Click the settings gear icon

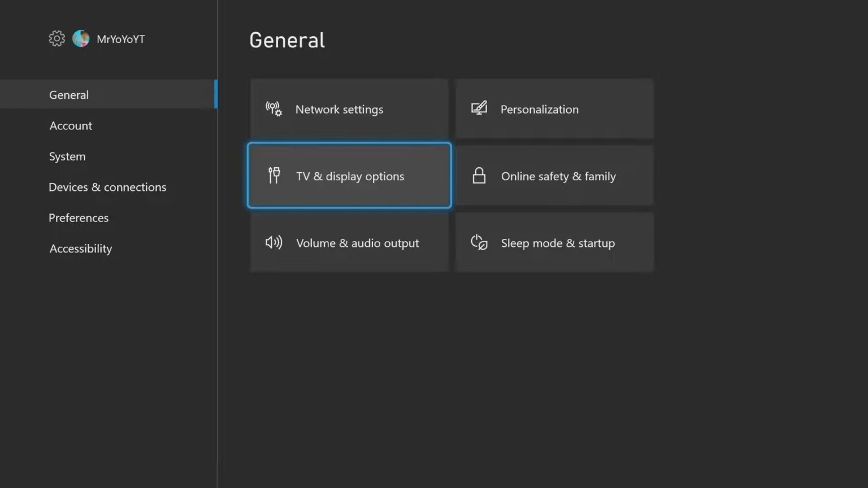point(57,38)
